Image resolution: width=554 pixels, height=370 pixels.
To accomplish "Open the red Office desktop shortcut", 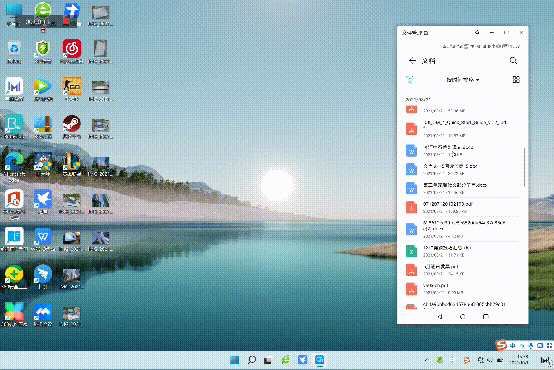I will coord(14,205).
